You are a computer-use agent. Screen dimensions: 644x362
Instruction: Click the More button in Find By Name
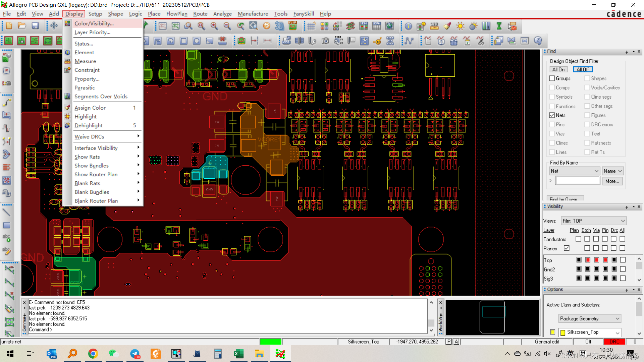click(x=612, y=181)
